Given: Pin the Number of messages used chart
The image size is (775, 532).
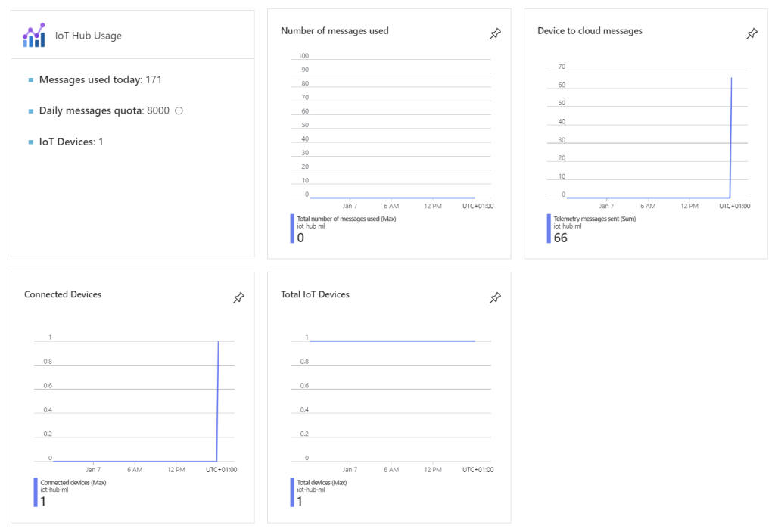Looking at the screenshot, I should [495, 34].
